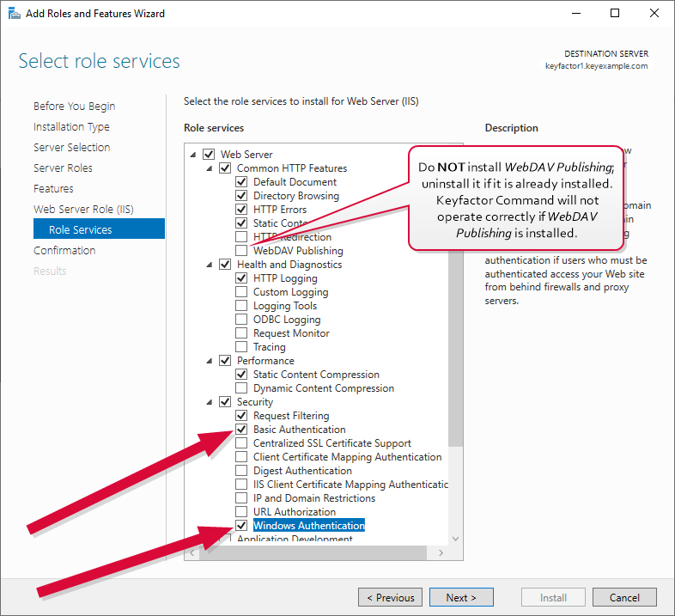Toggle Windows Authentication checkbox
The height and width of the screenshot is (616, 675).
click(x=241, y=526)
